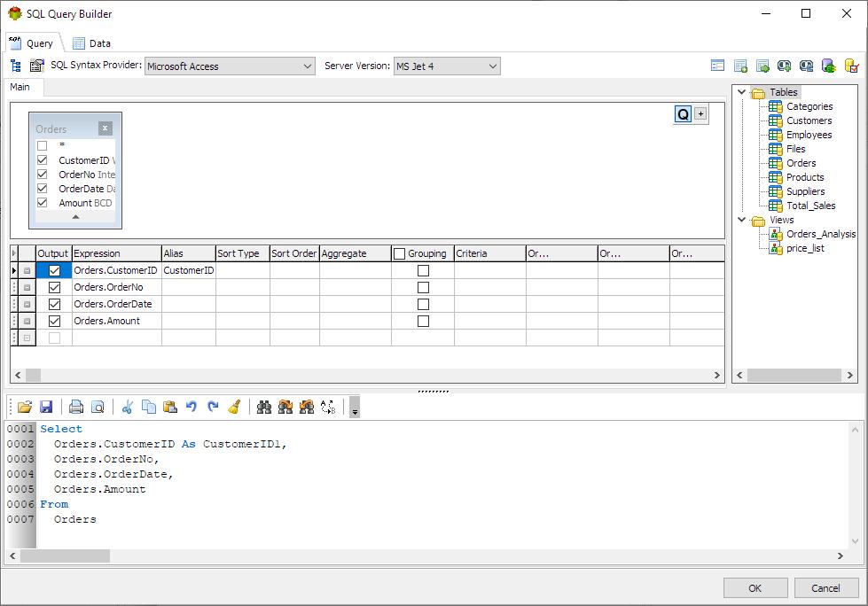Select the Products table in the tree
The image size is (868, 606).
click(x=805, y=177)
